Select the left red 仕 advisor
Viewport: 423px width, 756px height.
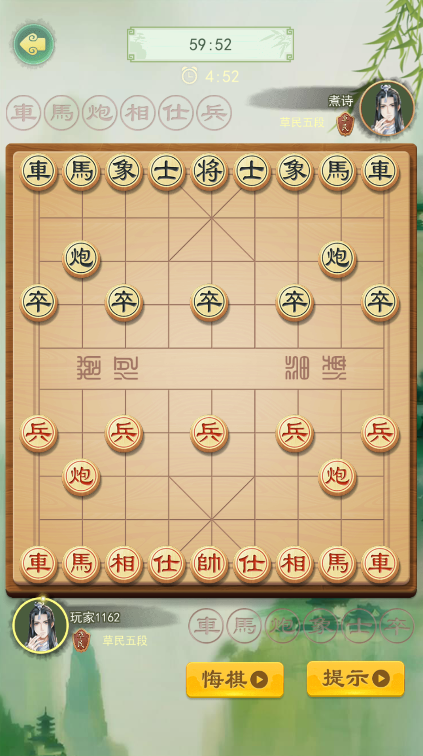point(166,564)
